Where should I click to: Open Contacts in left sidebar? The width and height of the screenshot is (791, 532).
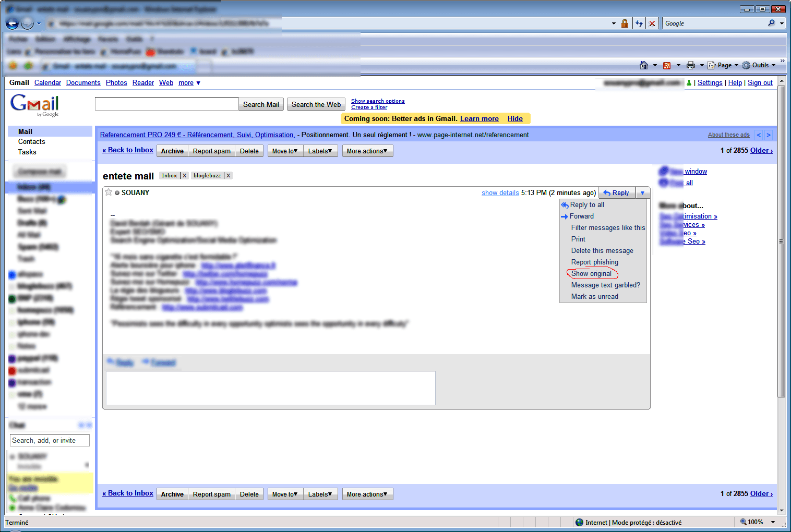coord(31,142)
